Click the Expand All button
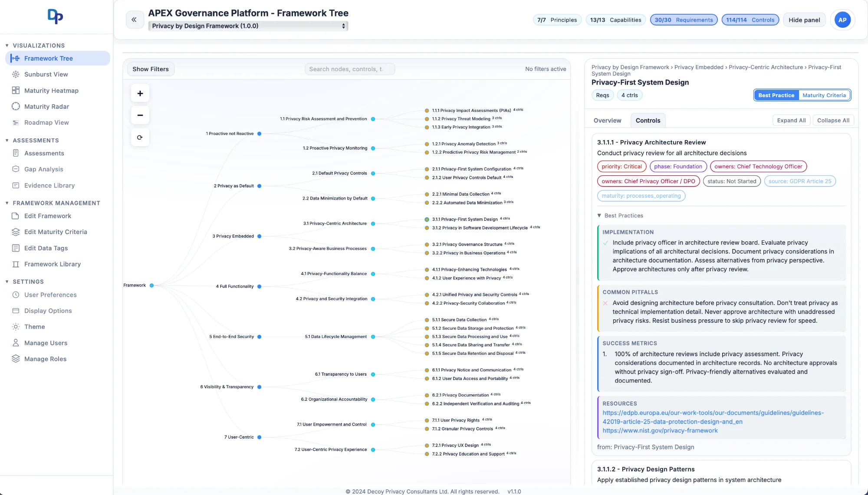The image size is (868, 495). click(x=791, y=120)
